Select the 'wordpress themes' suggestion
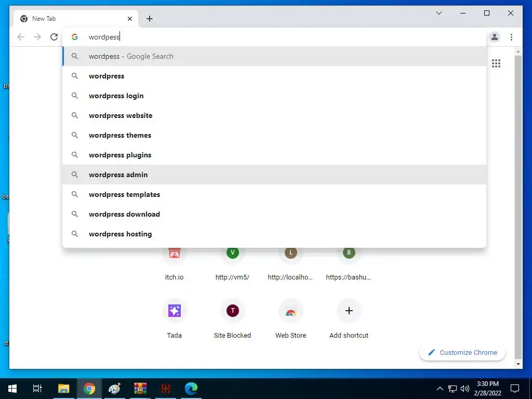The image size is (532, 399). pyautogui.click(x=274, y=135)
